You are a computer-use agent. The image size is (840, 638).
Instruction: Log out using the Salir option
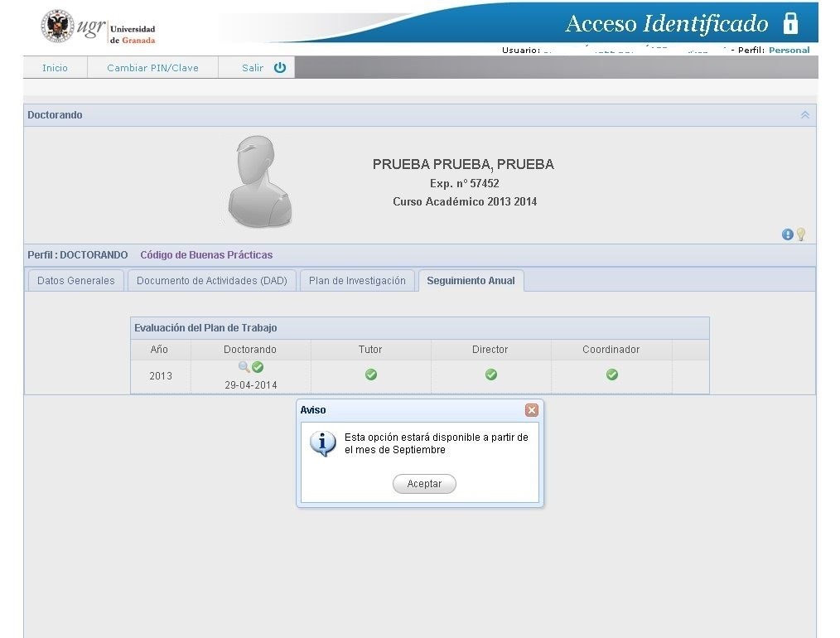(263, 68)
